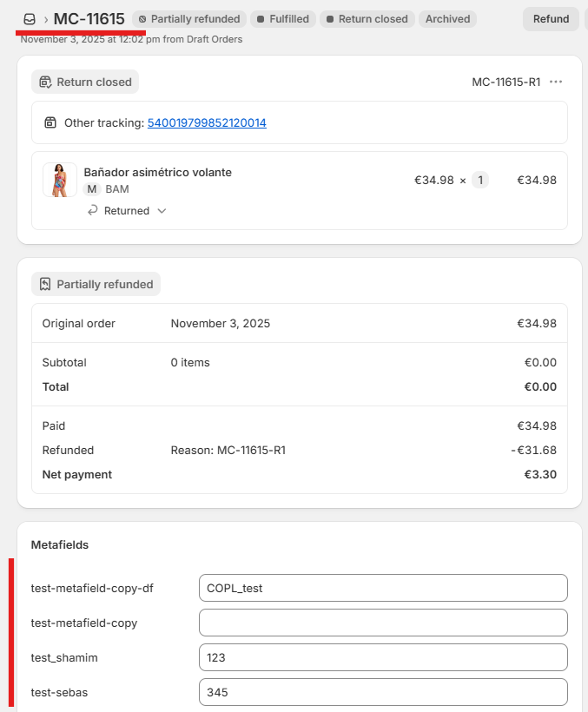
Task: Click the test_shamim metafield input
Action: [383, 657]
